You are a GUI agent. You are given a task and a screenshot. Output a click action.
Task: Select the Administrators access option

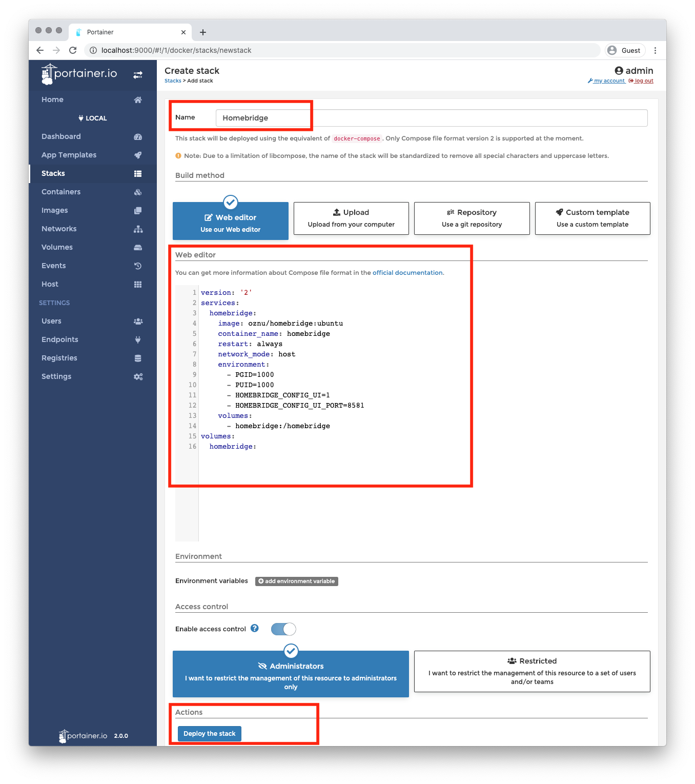291,674
